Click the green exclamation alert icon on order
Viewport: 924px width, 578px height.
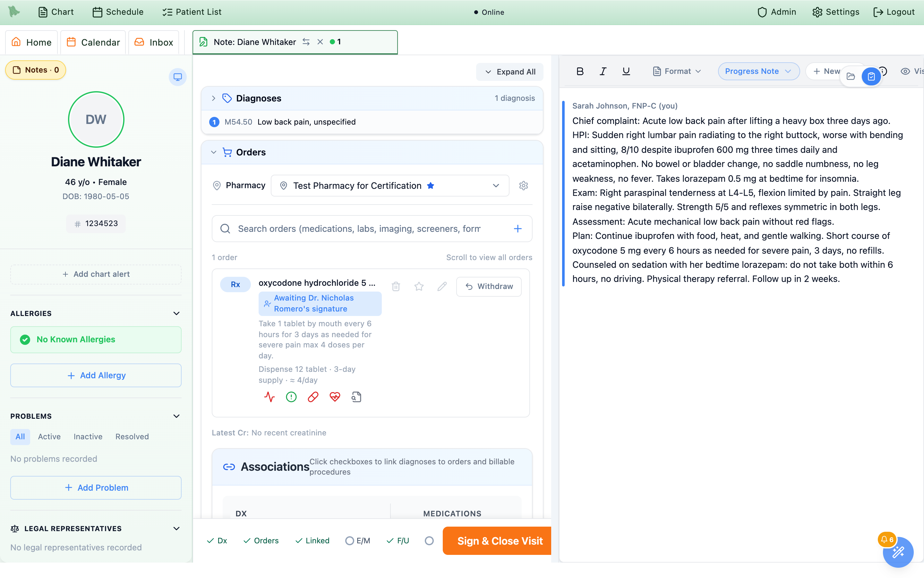click(x=291, y=397)
